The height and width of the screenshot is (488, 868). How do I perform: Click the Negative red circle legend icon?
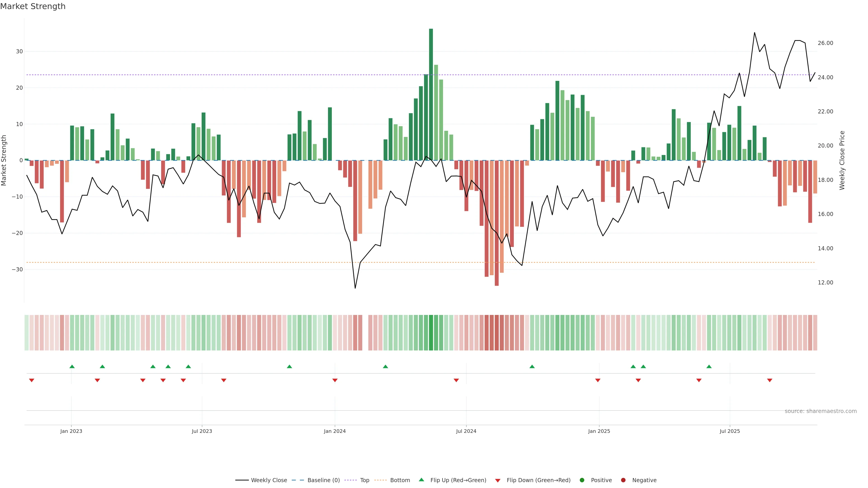point(623,480)
